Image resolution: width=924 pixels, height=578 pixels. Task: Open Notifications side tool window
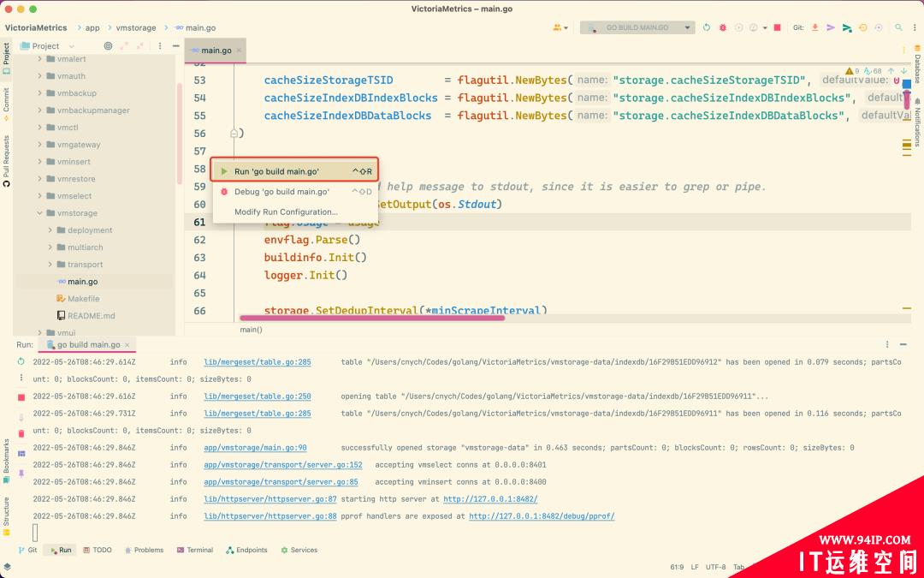click(x=917, y=122)
